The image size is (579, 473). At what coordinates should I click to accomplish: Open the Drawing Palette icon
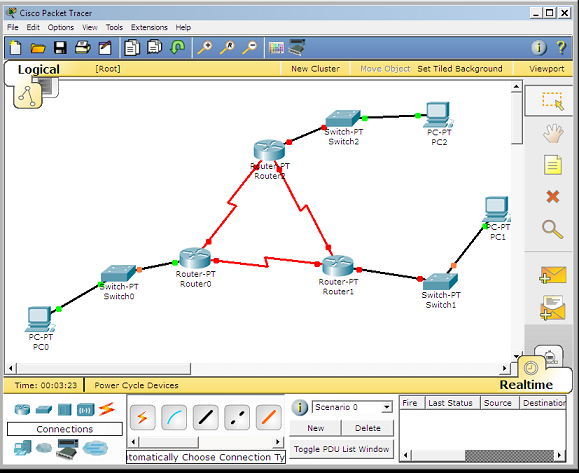click(x=276, y=48)
